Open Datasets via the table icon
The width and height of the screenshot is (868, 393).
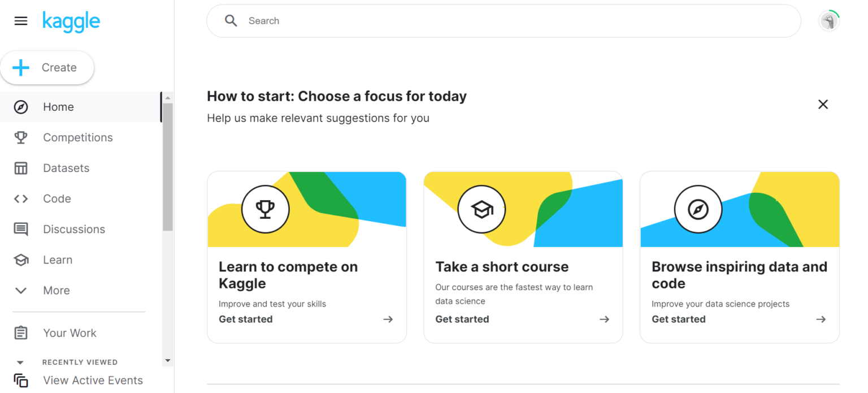click(21, 168)
